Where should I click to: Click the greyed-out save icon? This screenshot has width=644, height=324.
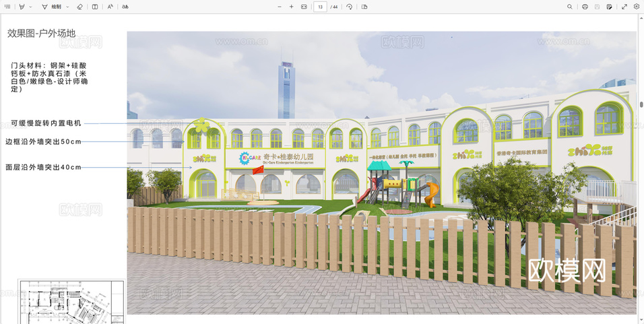click(x=597, y=7)
